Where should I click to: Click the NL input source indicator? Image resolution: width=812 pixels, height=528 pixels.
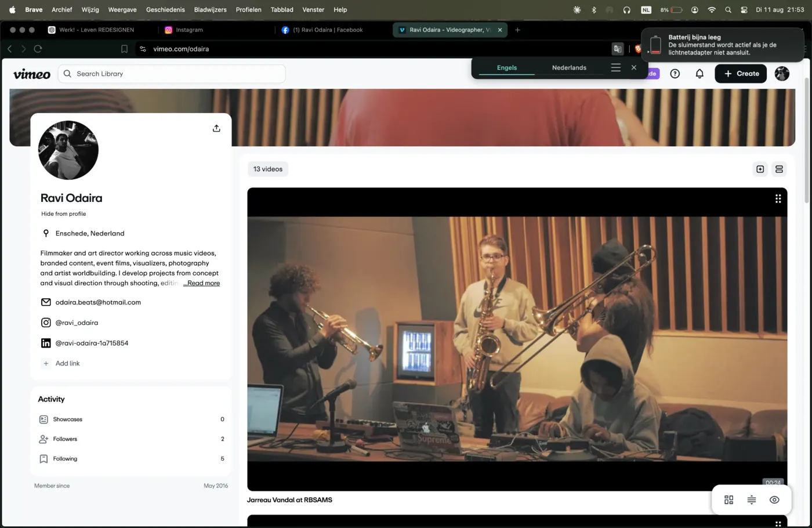point(646,10)
